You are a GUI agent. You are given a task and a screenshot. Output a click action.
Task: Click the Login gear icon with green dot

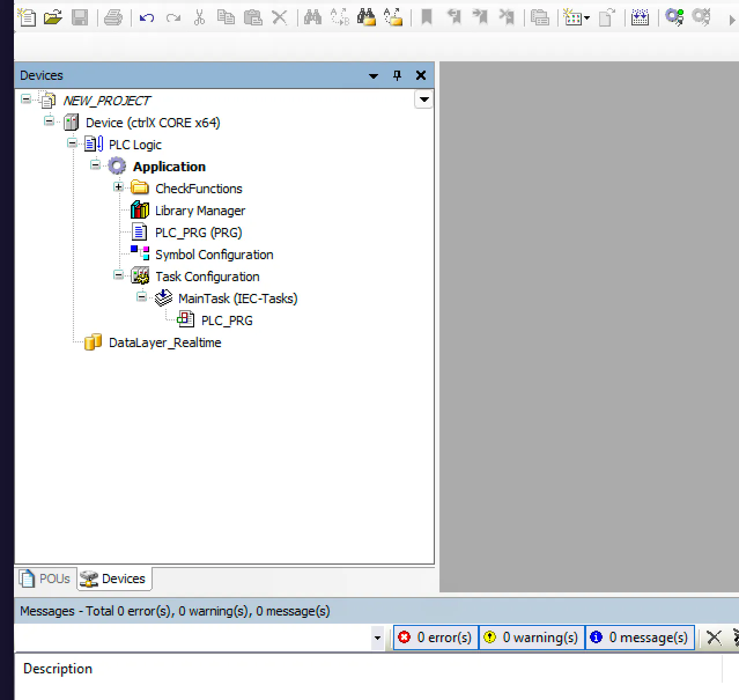click(x=674, y=18)
